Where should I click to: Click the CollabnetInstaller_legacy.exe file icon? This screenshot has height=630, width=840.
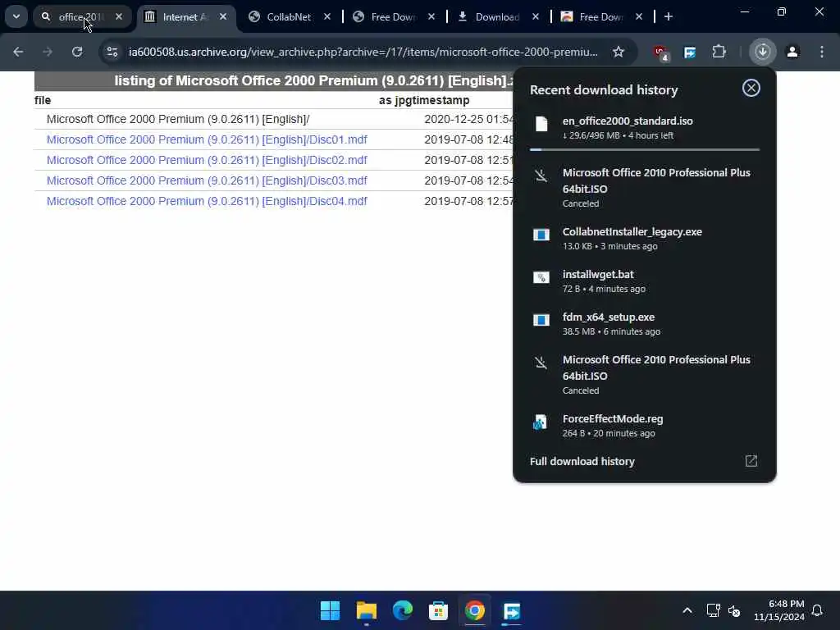click(541, 235)
